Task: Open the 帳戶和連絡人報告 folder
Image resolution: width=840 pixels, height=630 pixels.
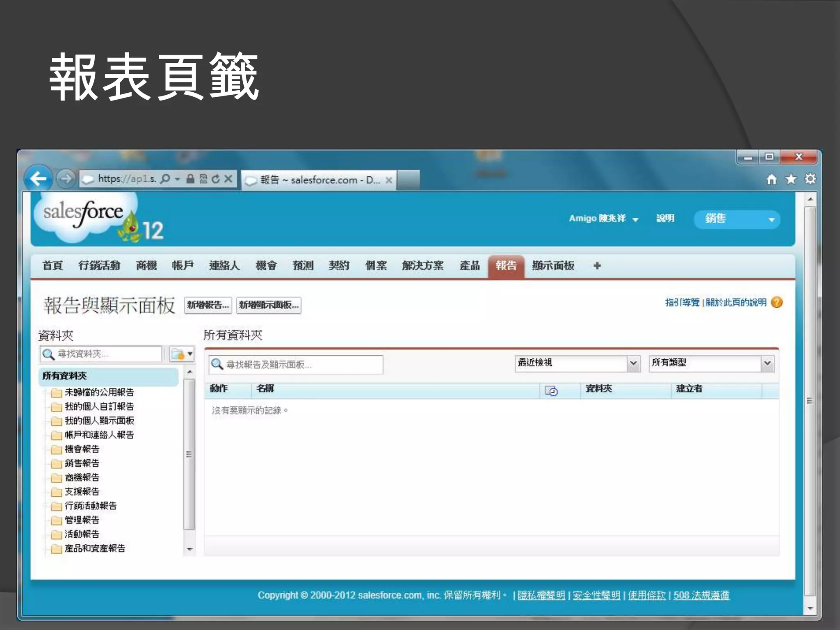Action: pyautogui.click(x=99, y=435)
